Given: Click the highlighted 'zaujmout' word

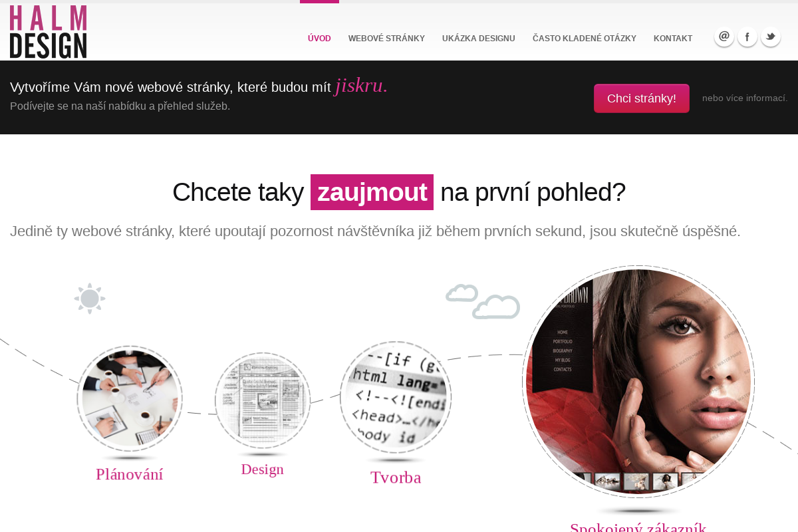Looking at the screenshot, I should pyautogui.click(x=372, y=192).
